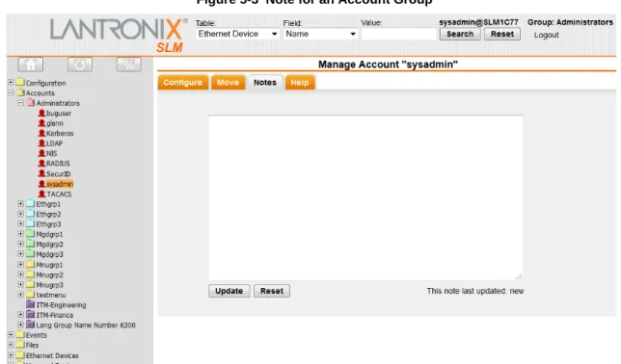Expand the Mgdgrp2 group node
621x364 pixels.
pos(20,245)
